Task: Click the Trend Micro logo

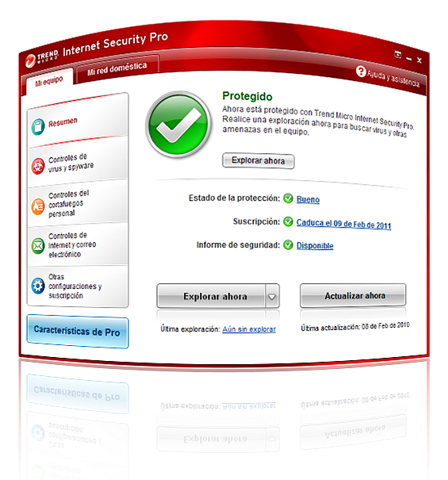Action: tap(41, 58)
